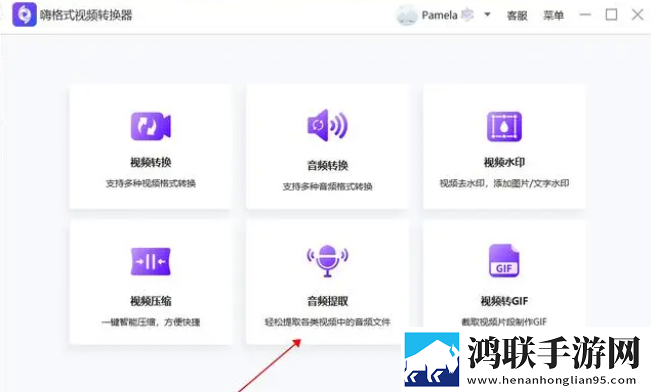This screenshot has height=392, width=651.
Task: Click the 嗨格式视频转换器 title text
Action: point(86,15)
